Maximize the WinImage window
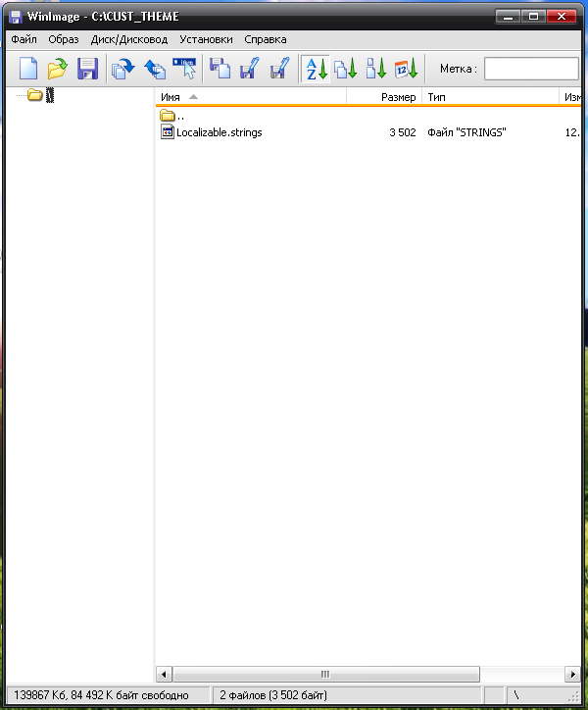 (x=534, y=17)
